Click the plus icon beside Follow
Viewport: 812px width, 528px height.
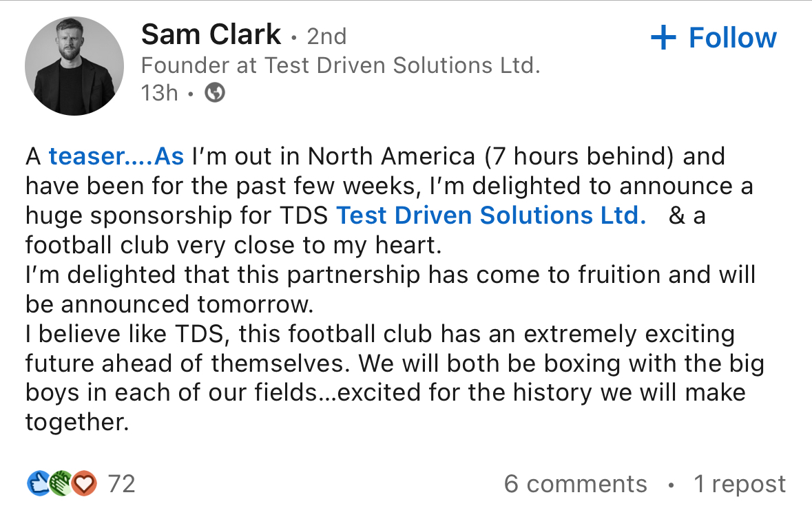point(663,38)
